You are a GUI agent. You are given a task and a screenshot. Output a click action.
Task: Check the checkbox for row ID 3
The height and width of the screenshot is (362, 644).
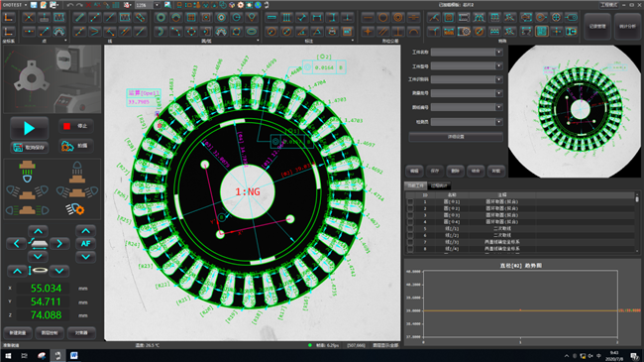tap(410, 215)
